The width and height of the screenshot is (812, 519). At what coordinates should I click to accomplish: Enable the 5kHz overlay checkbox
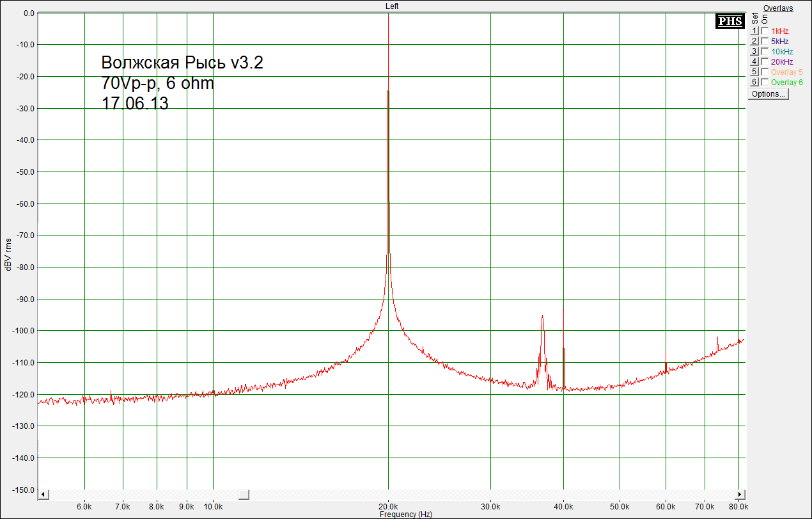pos(765,41)
